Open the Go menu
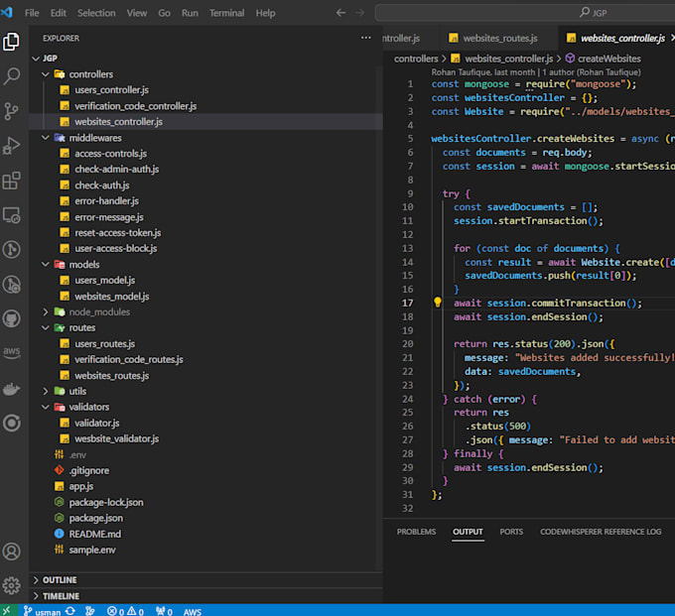 pyautogui.click(x=164, y=13)
